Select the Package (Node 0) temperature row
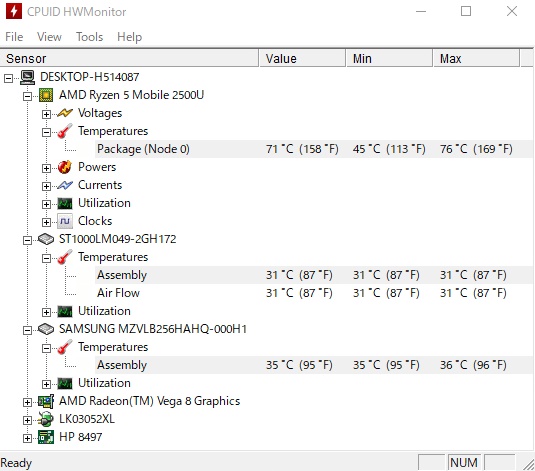This screenshot has height=471, width=535. pos(314,149)
